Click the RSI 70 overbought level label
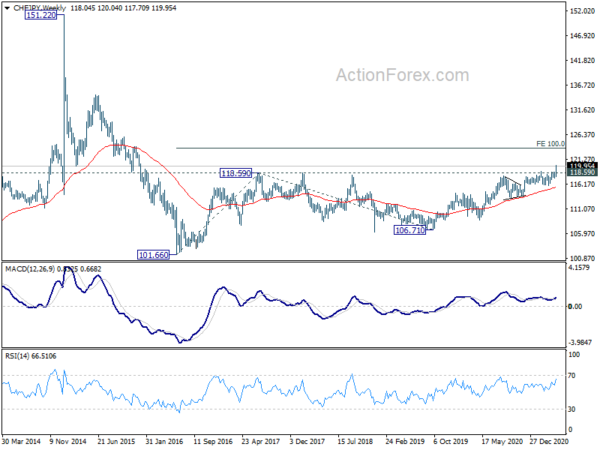600x450 pixels. [572, 376]
